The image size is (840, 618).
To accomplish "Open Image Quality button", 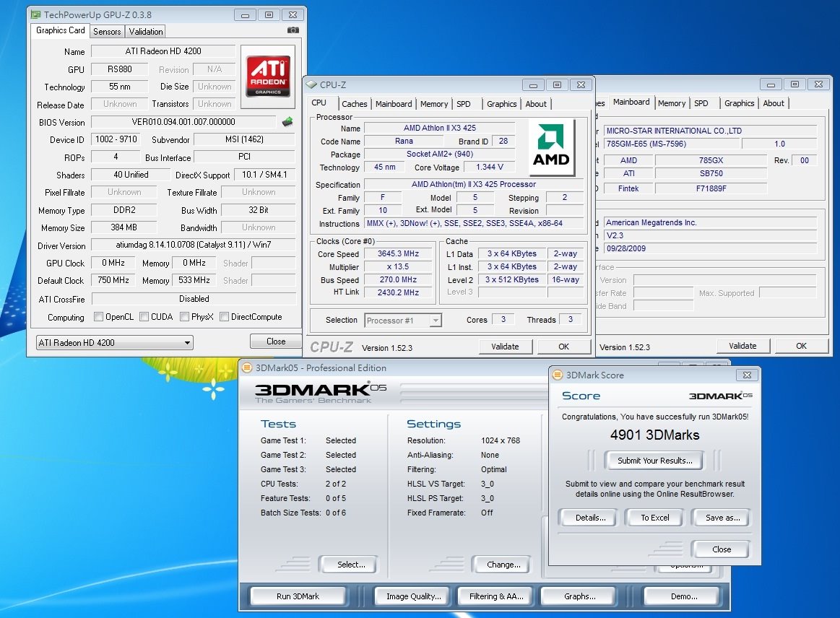I will click(414, 596).
